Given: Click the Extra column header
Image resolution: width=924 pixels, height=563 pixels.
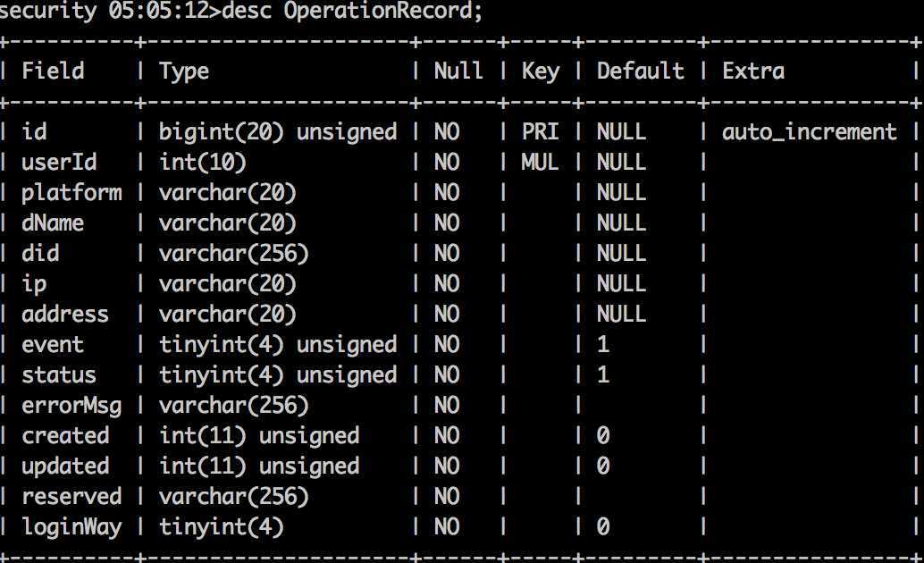Looking at the screenshot, I should [753, 71].
